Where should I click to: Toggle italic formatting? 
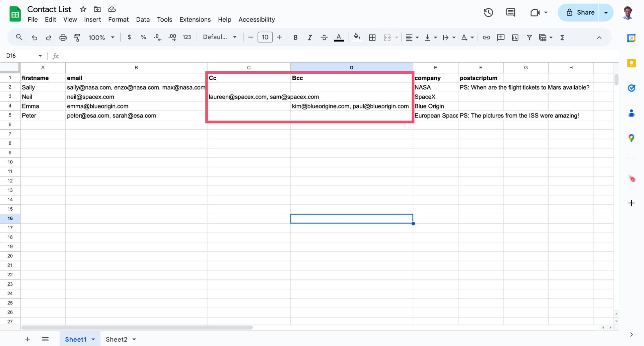[x=310, y=37]
